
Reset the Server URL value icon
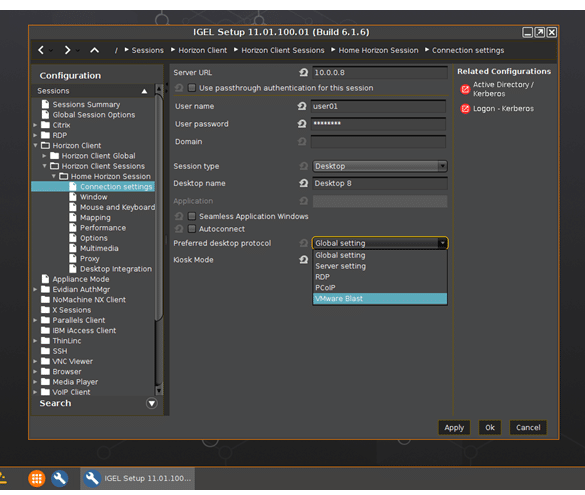coord(304,72)
